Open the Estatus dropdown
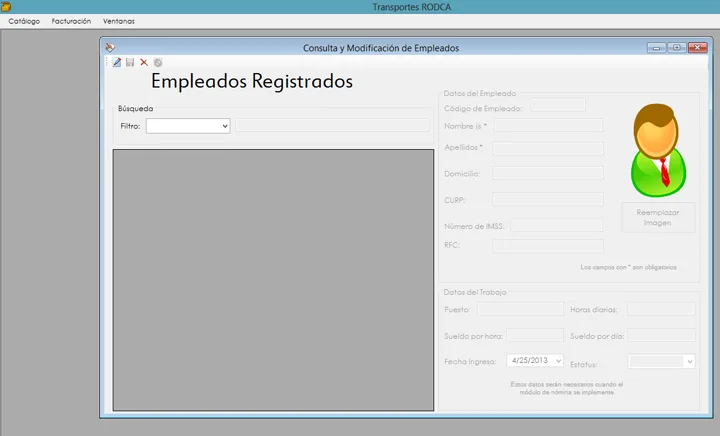This screenshot has width=720, height=436. pos(661,362)
